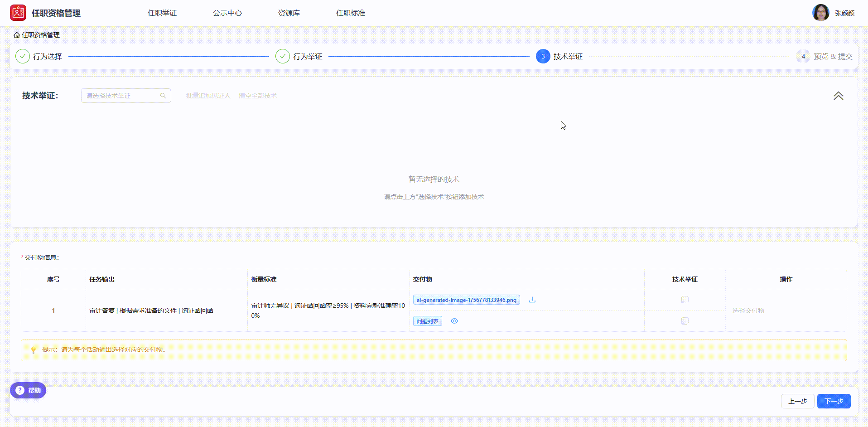The image size is (868, 427).
Task: Click the green check icon on 行为选择 step
Action: [22, 56]
